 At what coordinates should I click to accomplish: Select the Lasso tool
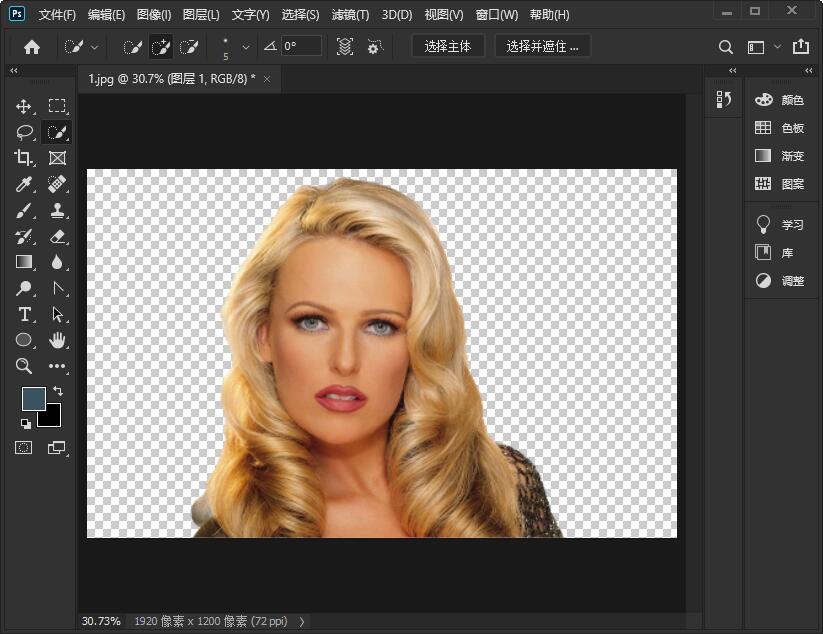pyautogui.click(x=24, y=132)
